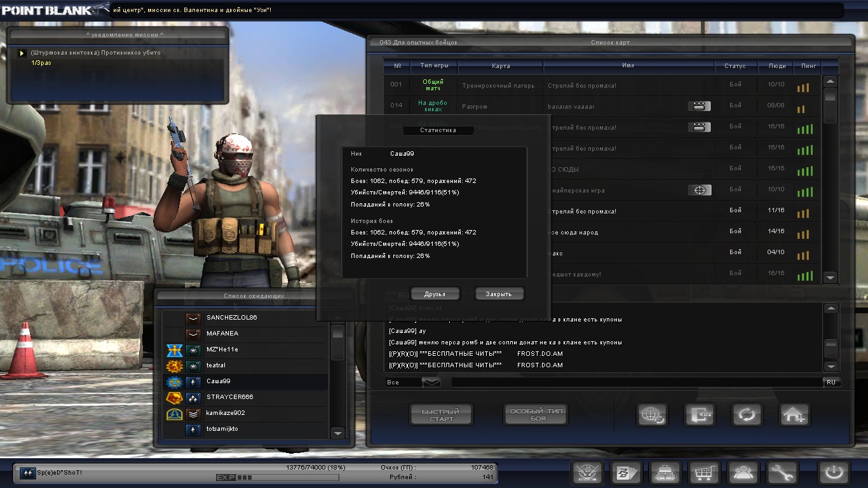This screenshot has width=868, height=488.
Task: Select the room named макс
Action: coord(602,253)
